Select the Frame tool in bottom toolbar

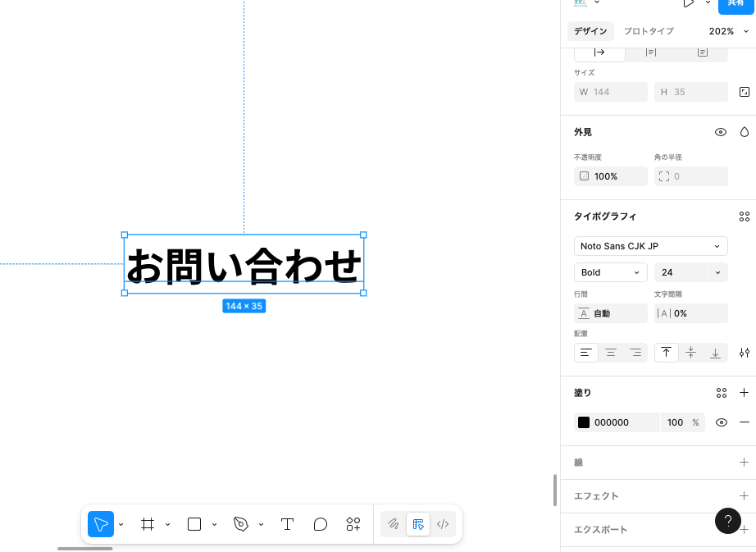(148, 524)
